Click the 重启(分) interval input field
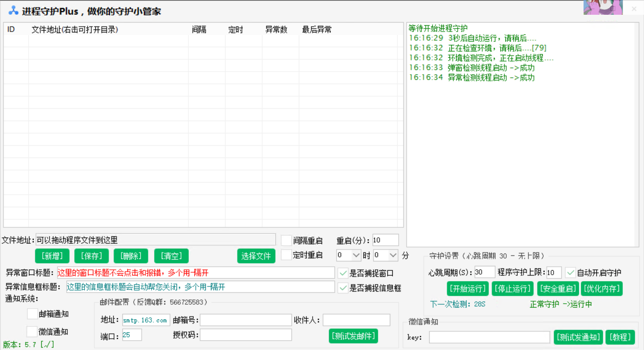Screen dimensions: 644x350 (385, 240)
